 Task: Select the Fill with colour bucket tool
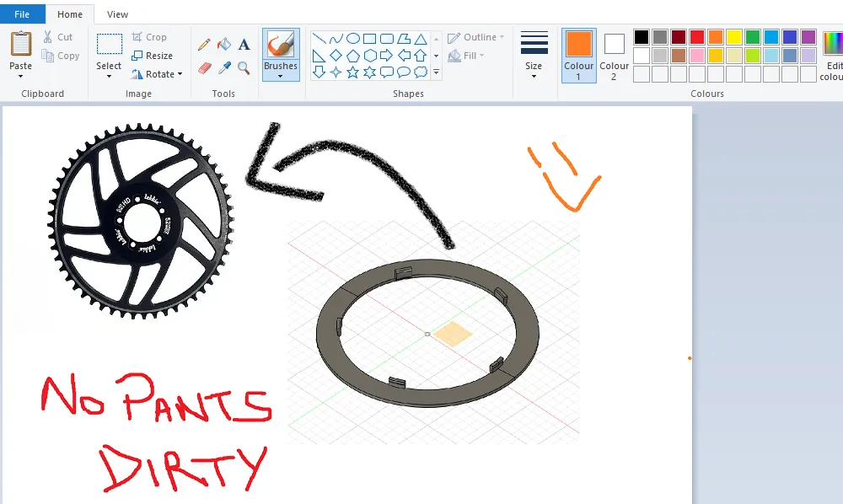coord(224,44)
